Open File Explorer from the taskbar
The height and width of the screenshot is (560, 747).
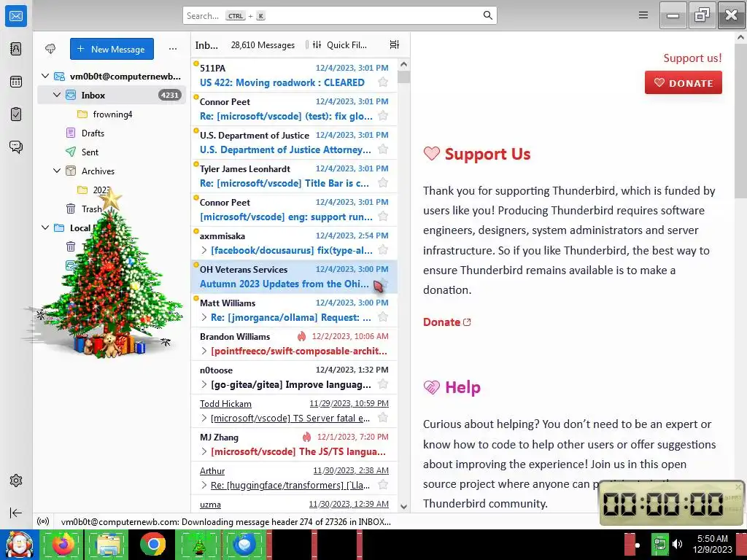pyautogui.click(x=108, y=544)
